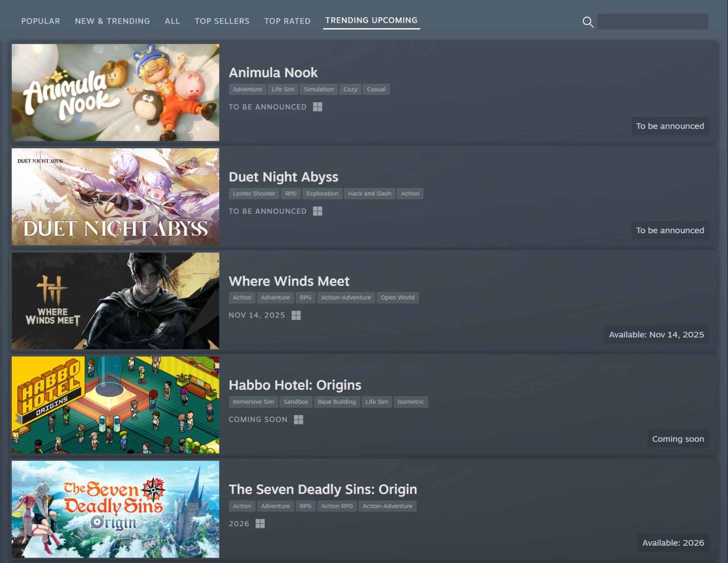Click the Windows platform icon for Animula Nook
The width and height of the screenshot is (728, 563).
pyautogui.click(x=318, y=107)
